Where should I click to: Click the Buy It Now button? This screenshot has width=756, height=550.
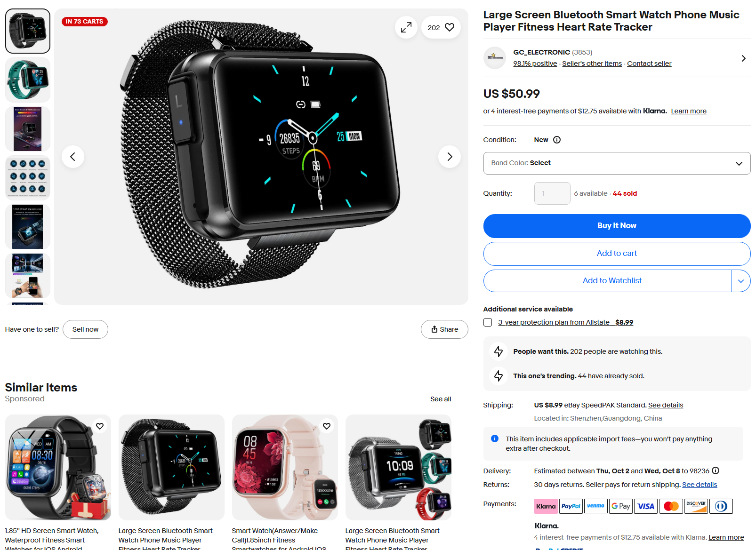click(617, 226)
